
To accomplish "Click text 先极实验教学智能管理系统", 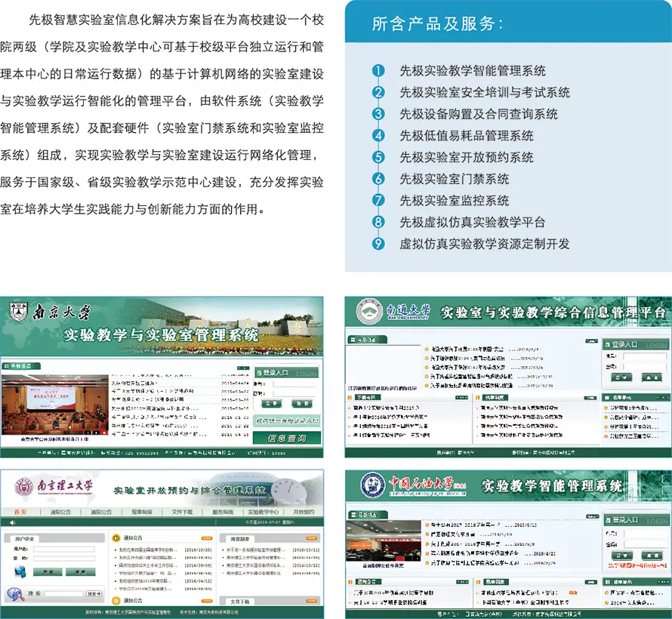I will click(472, 71).
